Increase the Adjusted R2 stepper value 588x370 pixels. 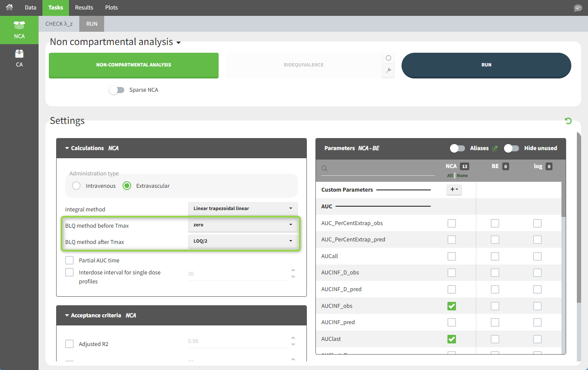tap(293, 338)
